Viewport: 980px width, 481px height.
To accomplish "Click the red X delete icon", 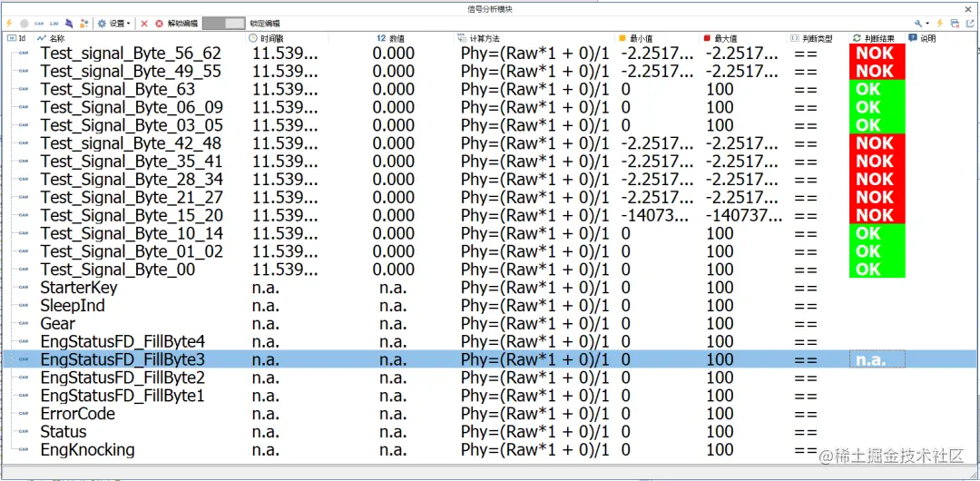I will pyautogui.click(x=143, y=24).
